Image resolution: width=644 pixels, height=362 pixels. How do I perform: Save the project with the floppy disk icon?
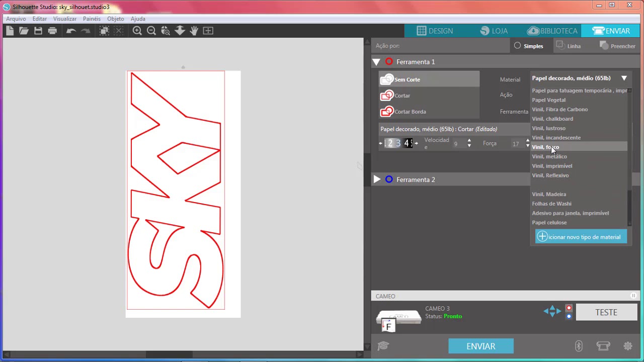[38, 31]
